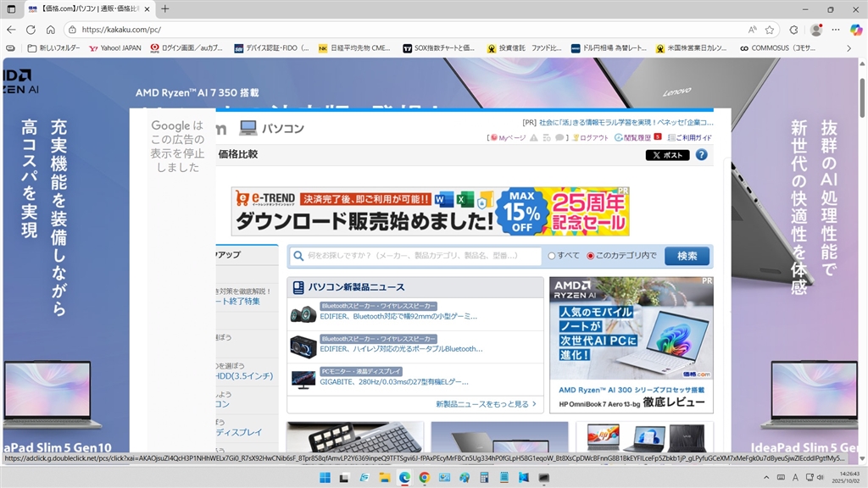Open Edge settings and more menu

pyautogui.click(x=836, y=30)
